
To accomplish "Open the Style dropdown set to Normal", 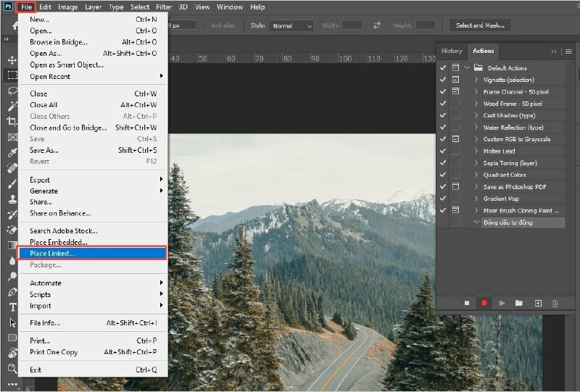I will (x=291, y=25).
